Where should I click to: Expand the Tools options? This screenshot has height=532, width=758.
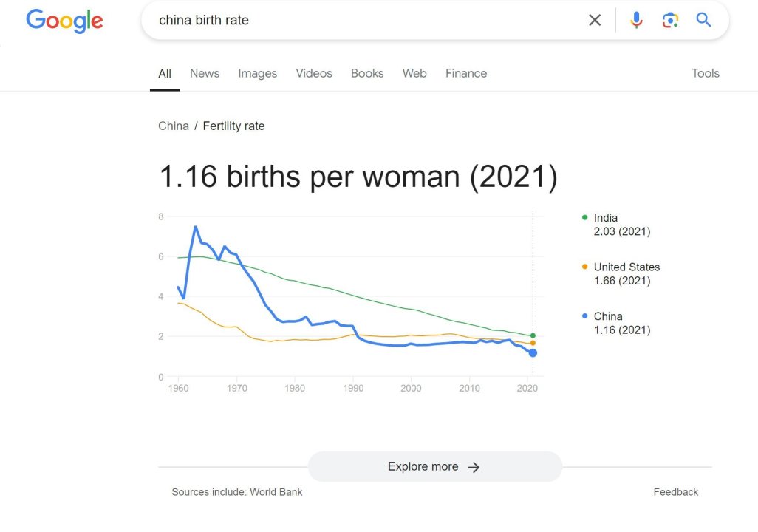706,73
